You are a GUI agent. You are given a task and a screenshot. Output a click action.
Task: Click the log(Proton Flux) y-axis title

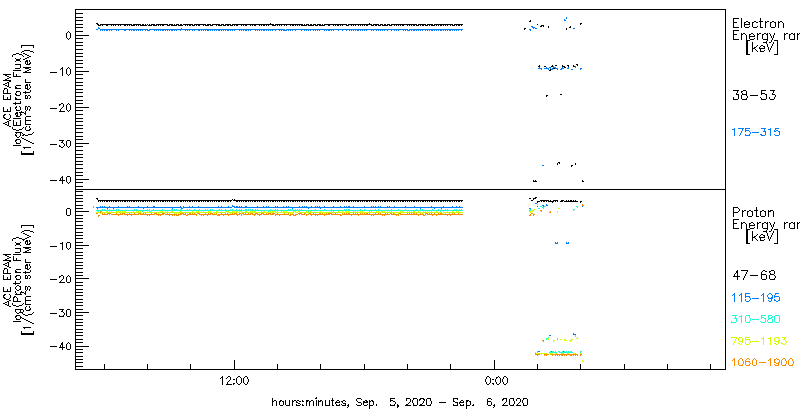pos(17,278)
